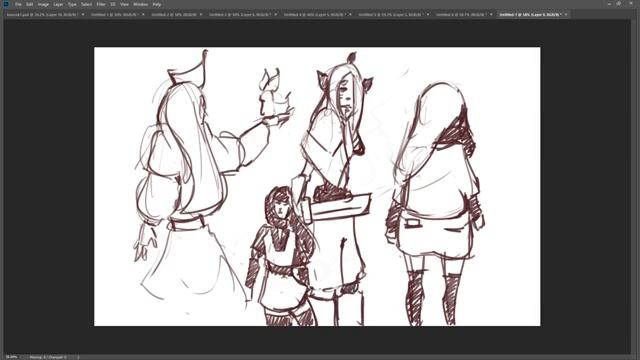Close the Untitled-6 document tab
The image size is (640, 360).
[491, 14]
